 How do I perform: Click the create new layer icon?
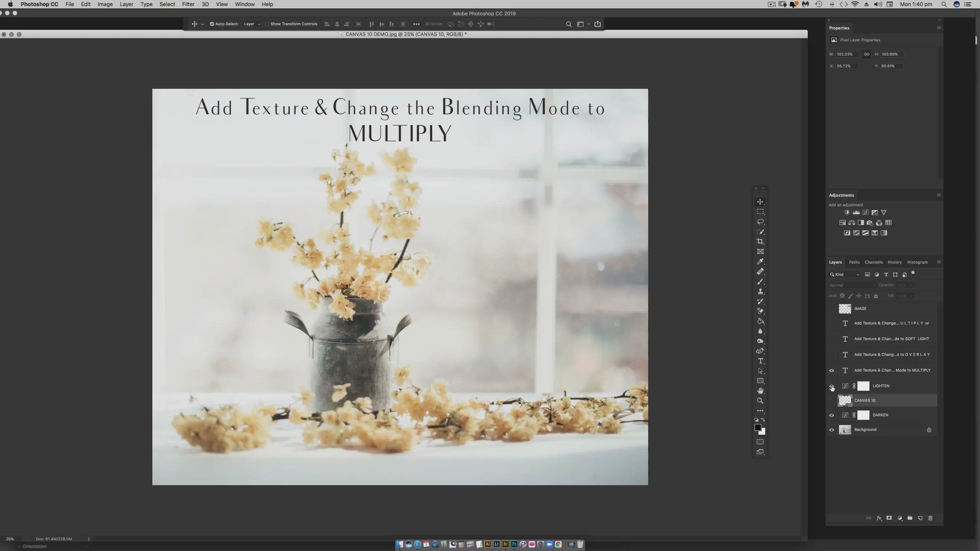tap(920, 518)
